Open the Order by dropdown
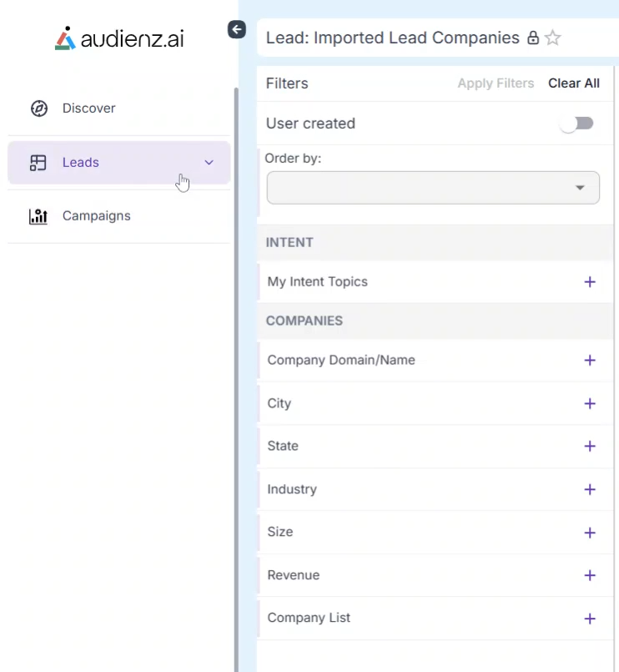 click(x=432, y=188)
